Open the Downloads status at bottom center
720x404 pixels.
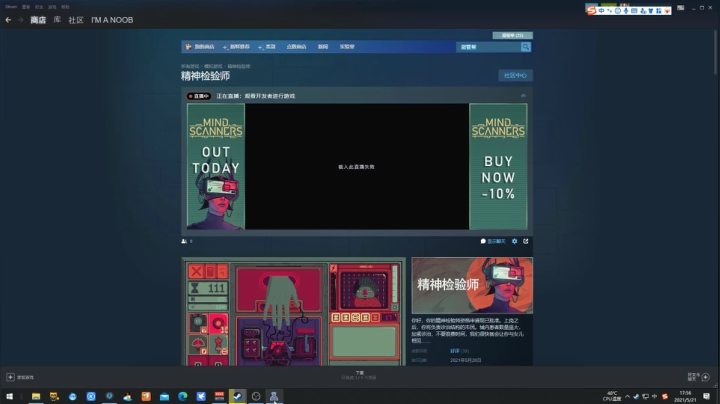click(360, 375)
